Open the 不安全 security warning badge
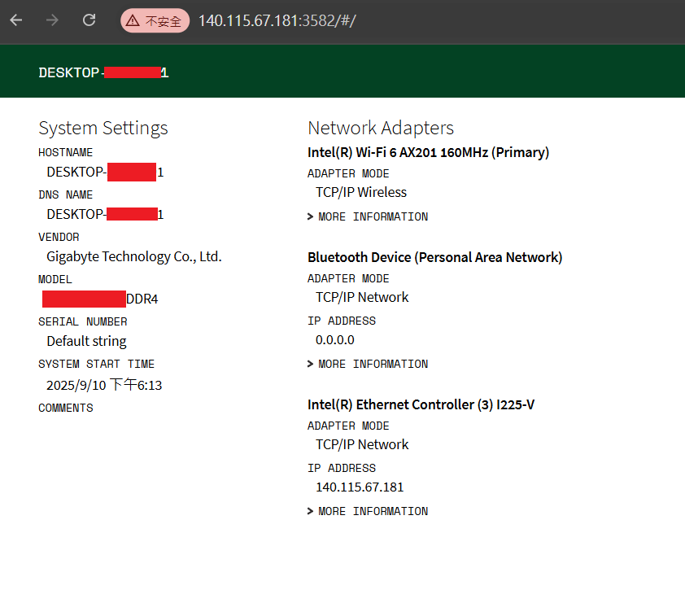 [155, 20]
